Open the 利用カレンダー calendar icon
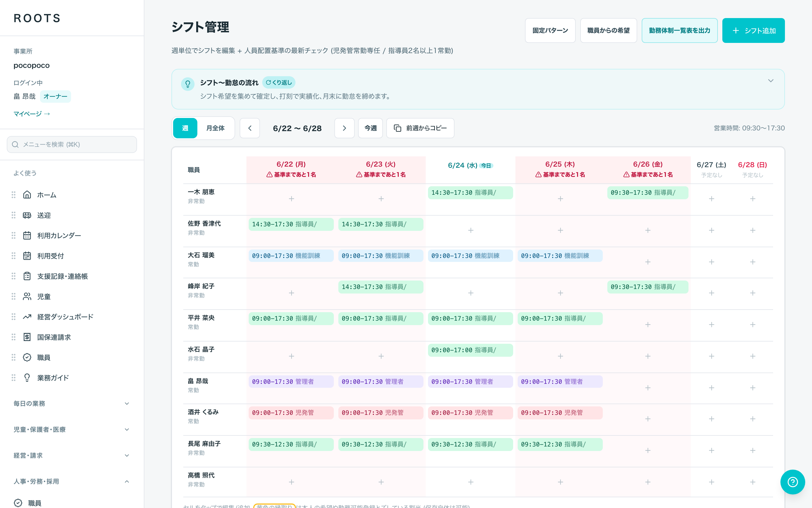Image resolution: width=812 pixels, height=508 pixels. pyautogui.click(x=27, y=236)
